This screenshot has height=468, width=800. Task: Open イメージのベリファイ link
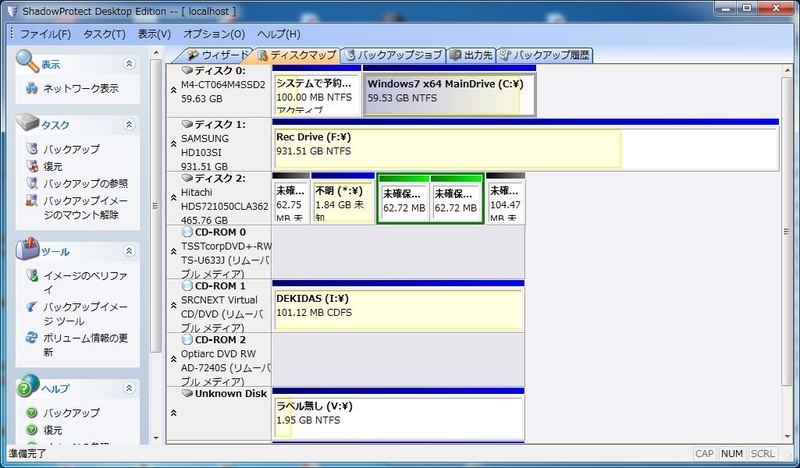coord(85,282)
